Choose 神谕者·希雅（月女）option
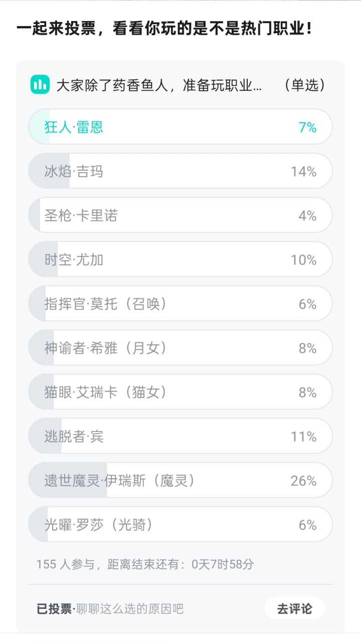Screen dimensions: 361x644 tap(180, 348)
